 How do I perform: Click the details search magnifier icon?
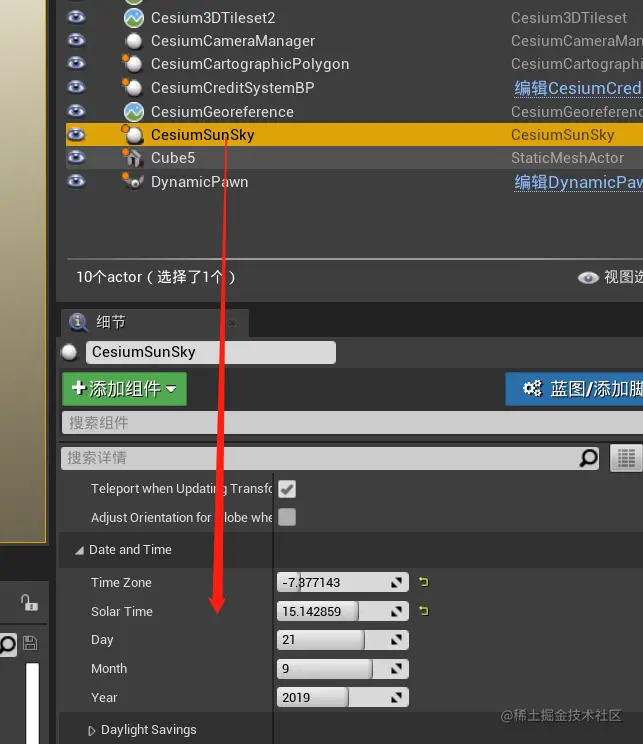(x=588, y=458)
